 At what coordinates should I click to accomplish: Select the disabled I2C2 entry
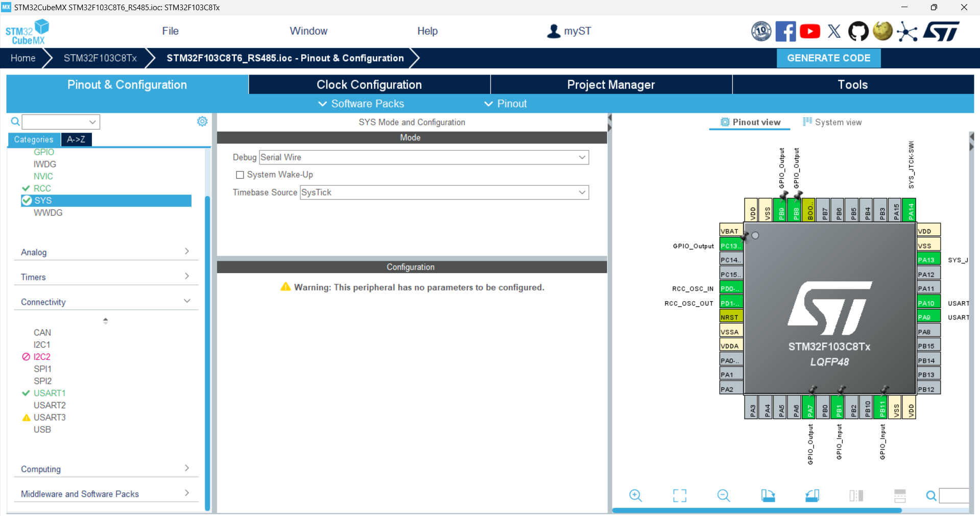tap(42, 357)
